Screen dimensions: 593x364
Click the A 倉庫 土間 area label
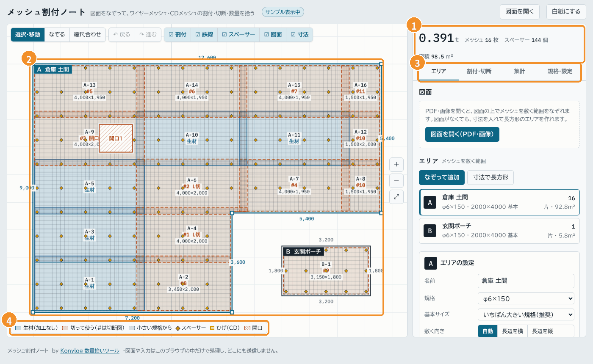click(53, 69)
